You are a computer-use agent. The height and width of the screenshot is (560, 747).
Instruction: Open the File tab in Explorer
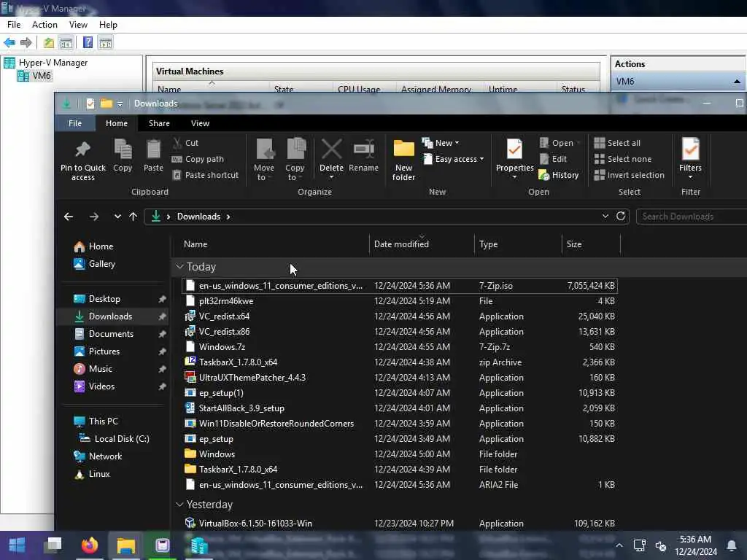tap(75, 123)
